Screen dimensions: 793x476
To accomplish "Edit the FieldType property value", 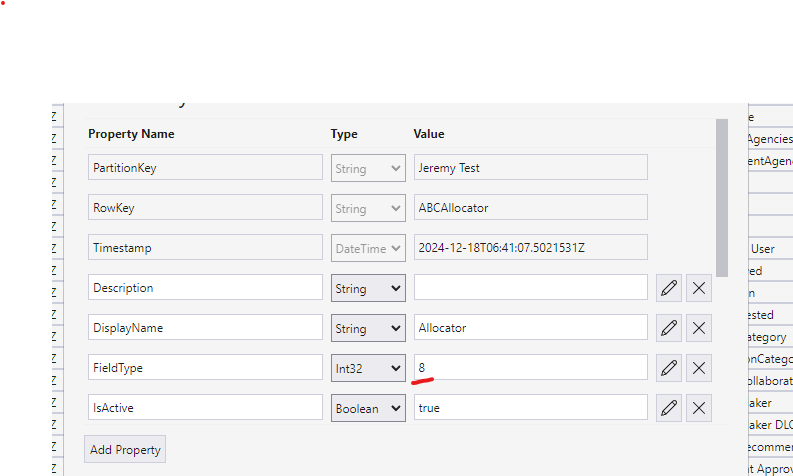I will coord(669,368).
